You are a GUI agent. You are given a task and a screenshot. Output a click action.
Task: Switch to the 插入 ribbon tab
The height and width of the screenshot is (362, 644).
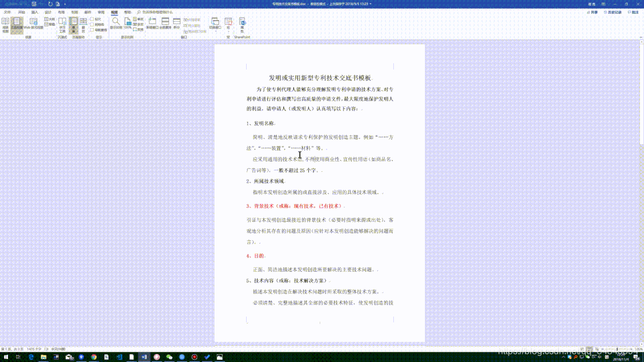coord(33,13)
